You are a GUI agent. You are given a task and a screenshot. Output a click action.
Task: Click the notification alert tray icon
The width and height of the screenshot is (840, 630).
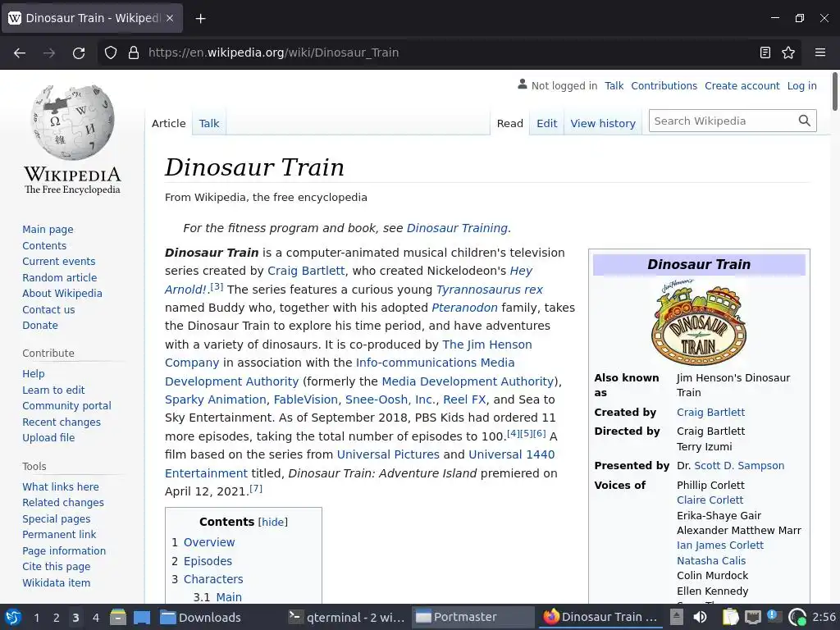(x=773, y=616)
